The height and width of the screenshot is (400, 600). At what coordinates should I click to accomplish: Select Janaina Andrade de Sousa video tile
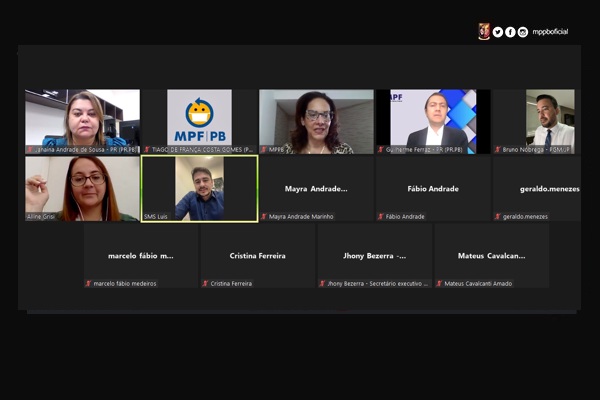[82, 122]
